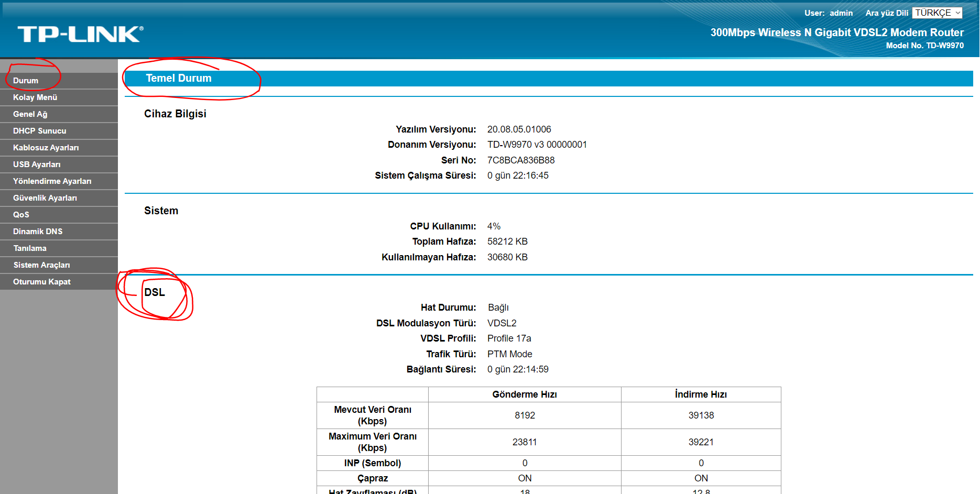The width and height of the screenshot is (980, 494).
Task: Open DHCP Sunucu settings
Action: tap(59, 131)
